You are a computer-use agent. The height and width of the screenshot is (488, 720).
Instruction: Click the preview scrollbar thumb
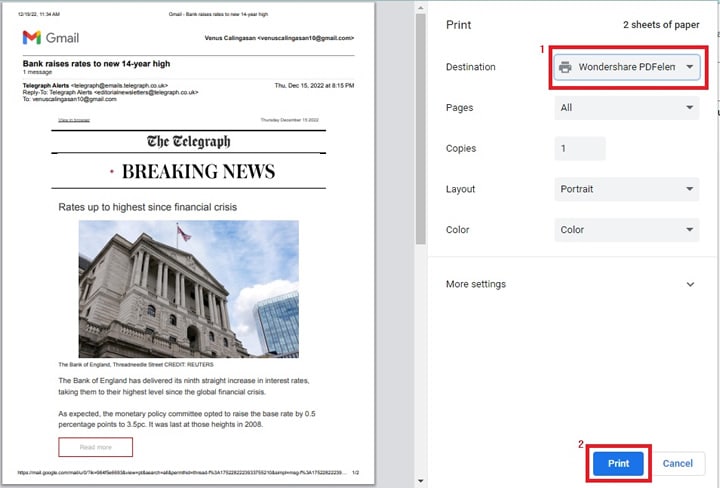pyautogui.click(x=420, y=129)
